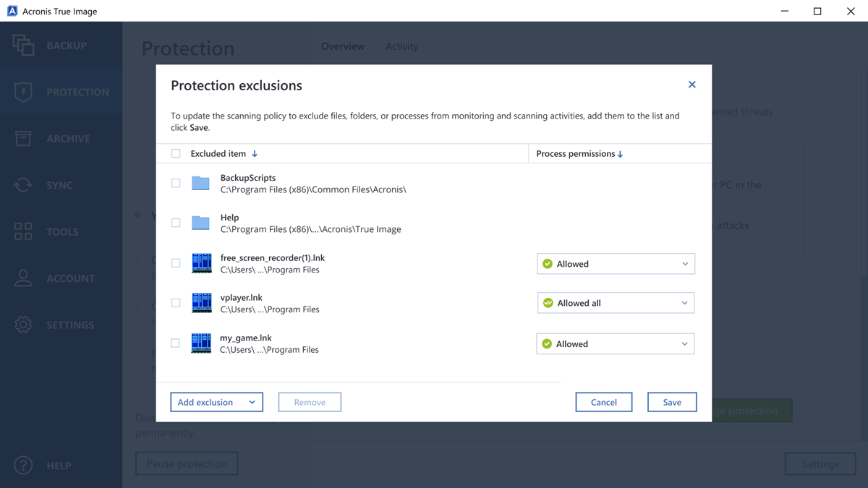Image resolution: width=868 pixels, height=488 pixels.
Task: Tick the vplayer.lnk checkbox
Action: click(176, 303)
